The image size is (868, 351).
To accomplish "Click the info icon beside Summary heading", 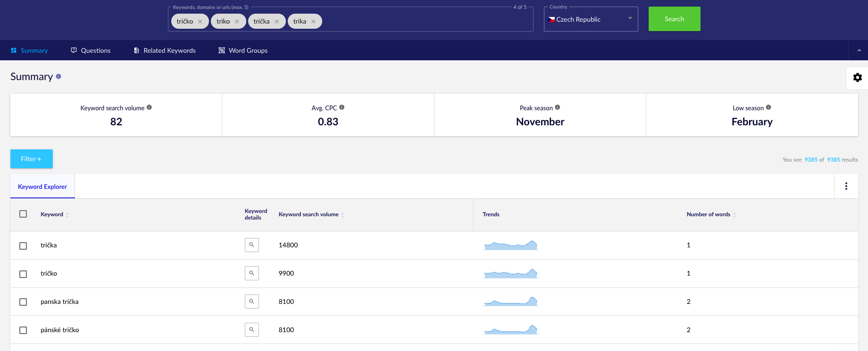I will (58, 76).
